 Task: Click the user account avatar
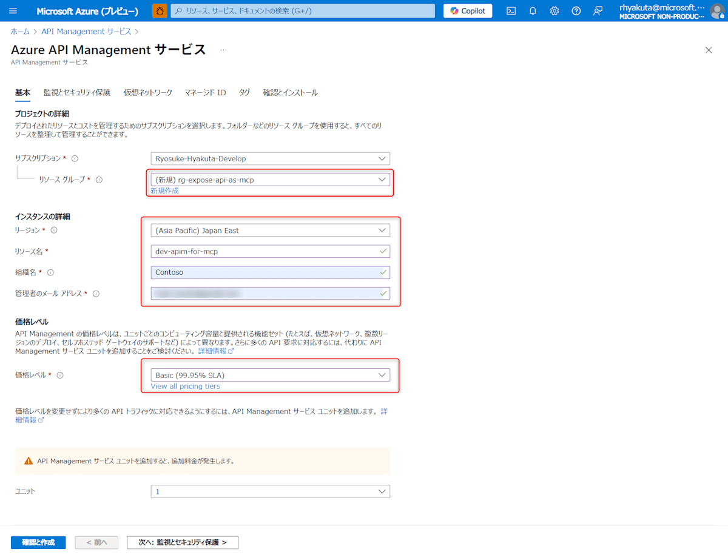pyautogui.click(x=717, y=11)
